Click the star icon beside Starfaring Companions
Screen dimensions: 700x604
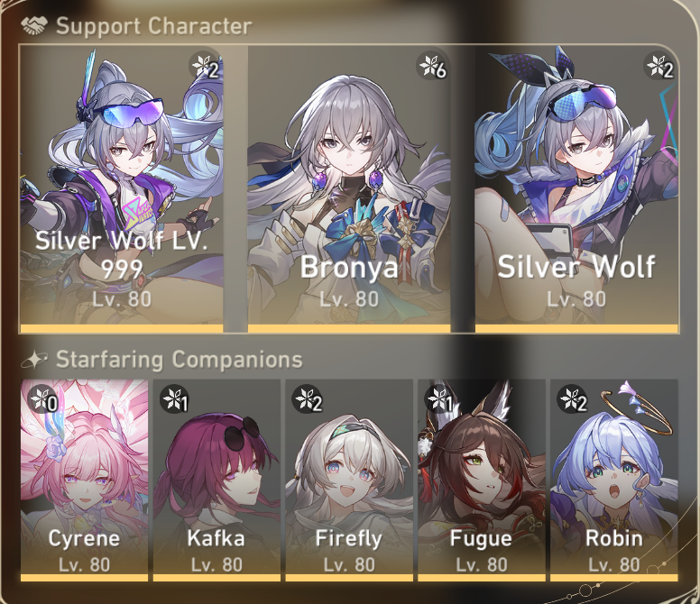pos(34,359)
